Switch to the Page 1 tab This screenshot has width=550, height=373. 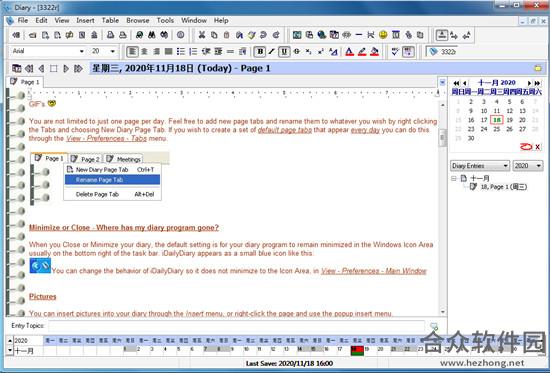(25, 82)
